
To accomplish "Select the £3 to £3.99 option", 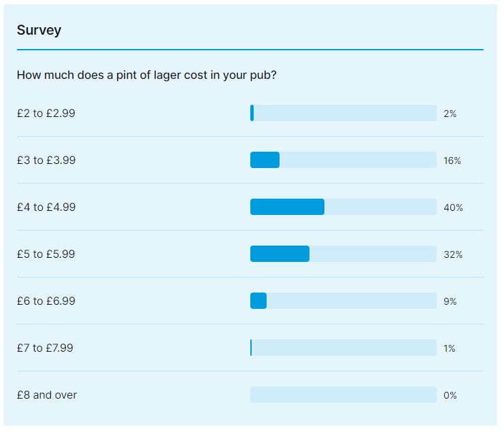I will pos(46,161).
